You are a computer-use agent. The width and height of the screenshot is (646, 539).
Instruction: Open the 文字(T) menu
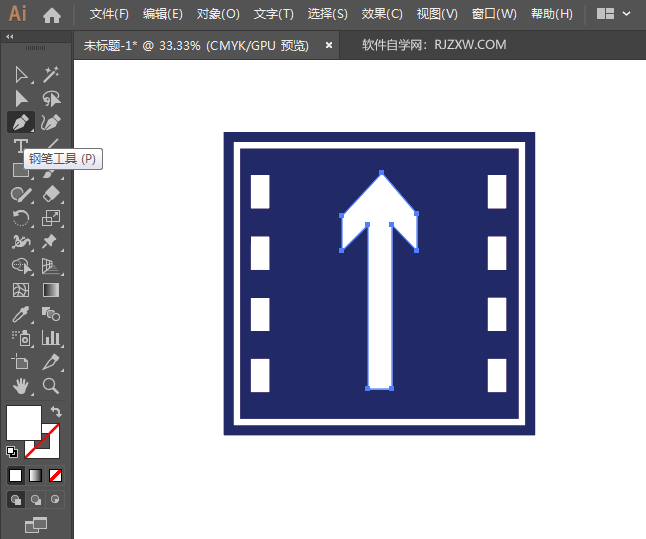click(x=274, y=14)
